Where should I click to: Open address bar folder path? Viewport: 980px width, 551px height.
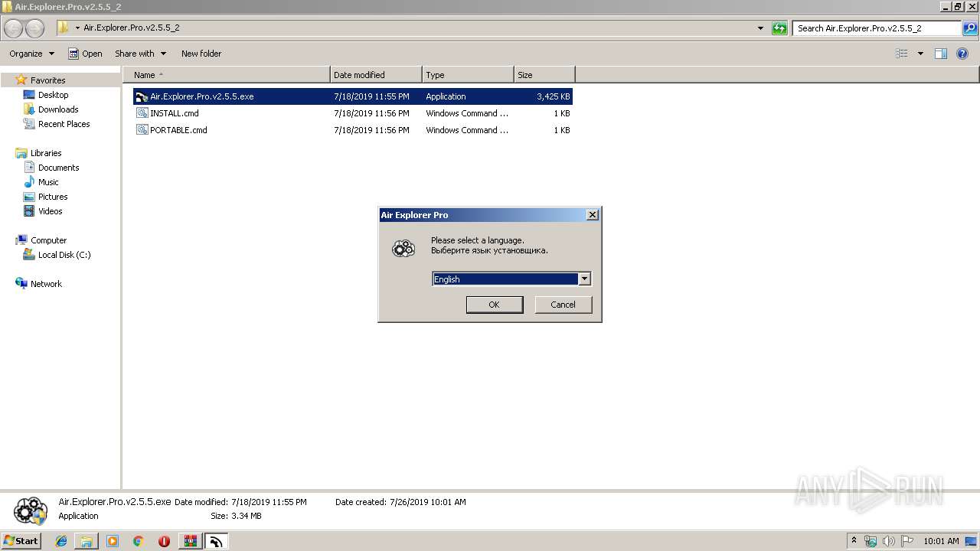click(x=131, y=28)
